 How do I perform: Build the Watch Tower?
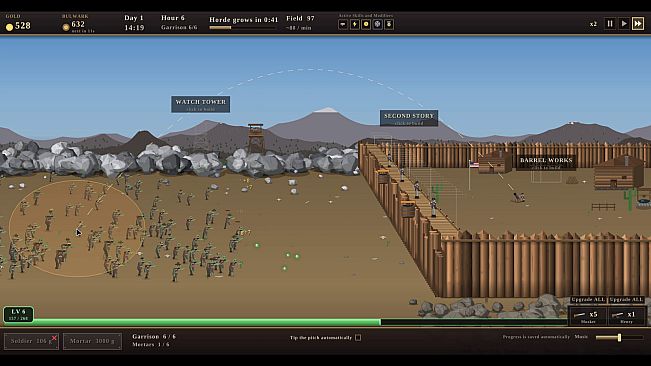click(201, 104)
